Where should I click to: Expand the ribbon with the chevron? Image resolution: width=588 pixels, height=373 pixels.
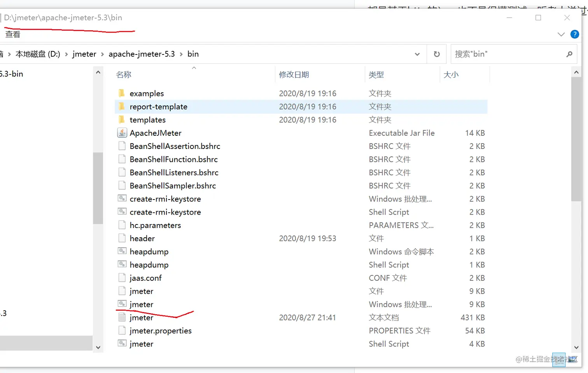pos(561,34)
